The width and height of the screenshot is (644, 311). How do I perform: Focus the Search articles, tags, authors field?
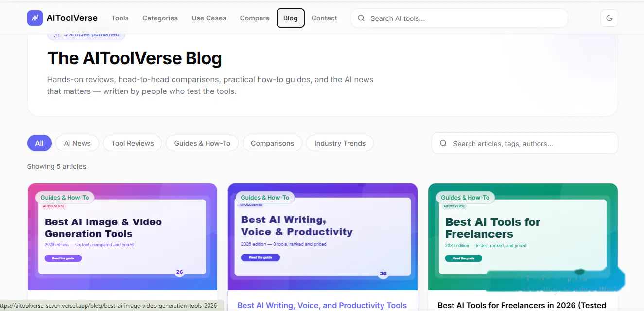tap(525, 143)
